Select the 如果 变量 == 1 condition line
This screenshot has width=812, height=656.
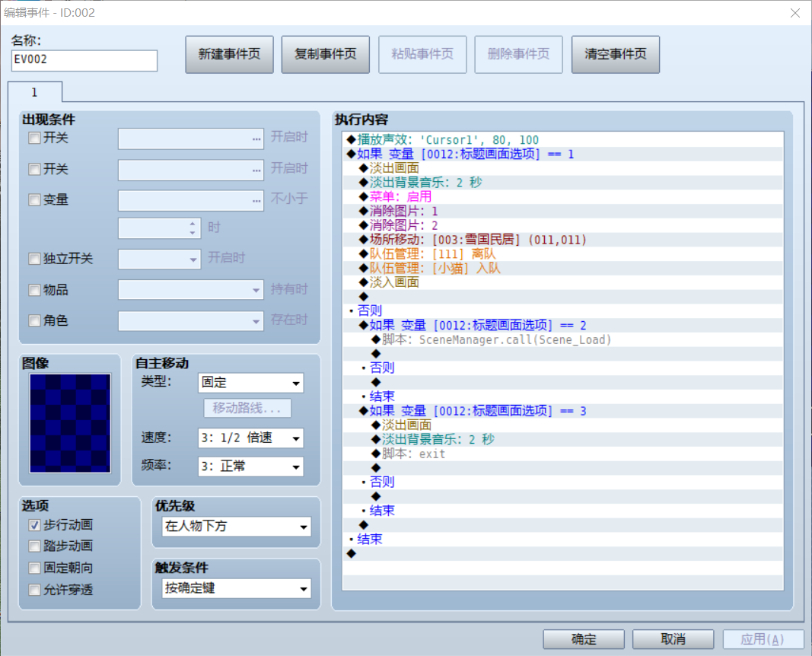coord(563,154)
